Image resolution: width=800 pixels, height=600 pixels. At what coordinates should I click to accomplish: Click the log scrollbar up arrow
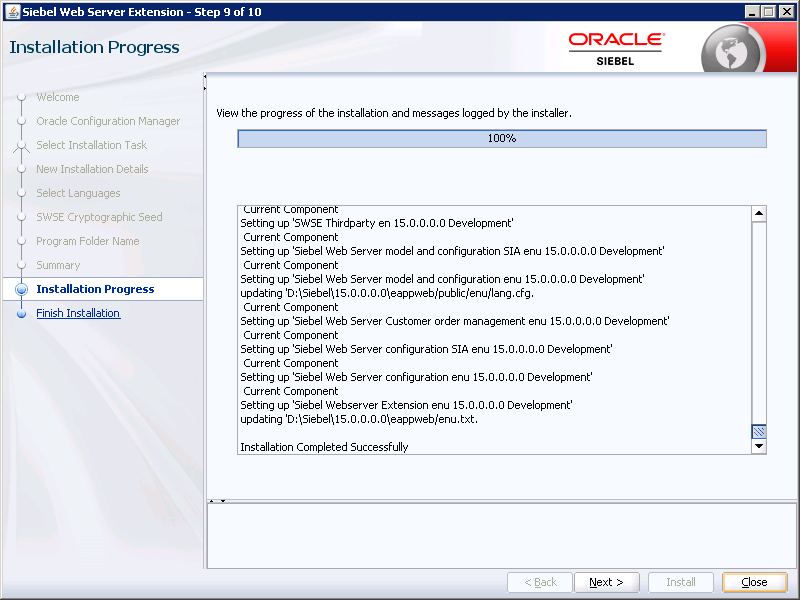(x=759, y=214)
